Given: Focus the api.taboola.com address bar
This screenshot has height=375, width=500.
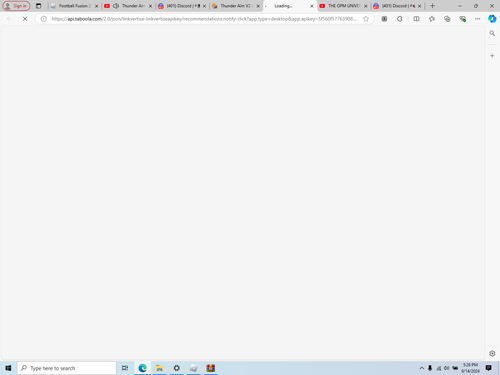Looking at the screenshot, I should [204, 19].
